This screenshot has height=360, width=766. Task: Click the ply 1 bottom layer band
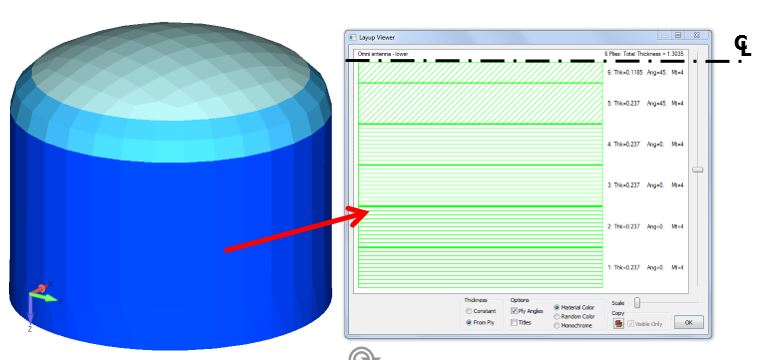[481, 268]
